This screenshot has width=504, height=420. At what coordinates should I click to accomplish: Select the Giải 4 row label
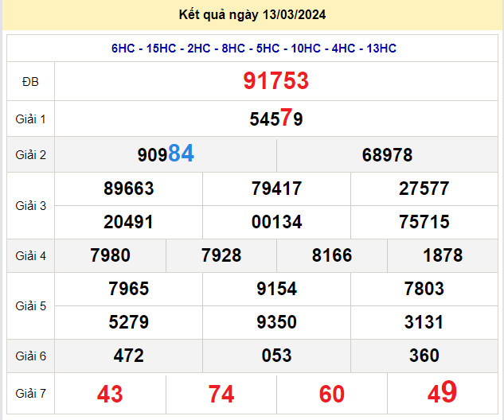tap(30, 256)
